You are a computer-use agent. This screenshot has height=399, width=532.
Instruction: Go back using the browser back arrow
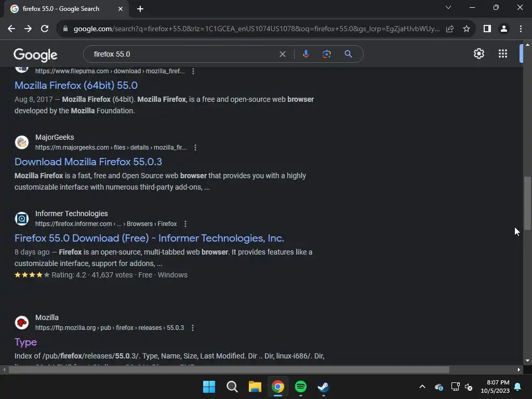(11, 29)
